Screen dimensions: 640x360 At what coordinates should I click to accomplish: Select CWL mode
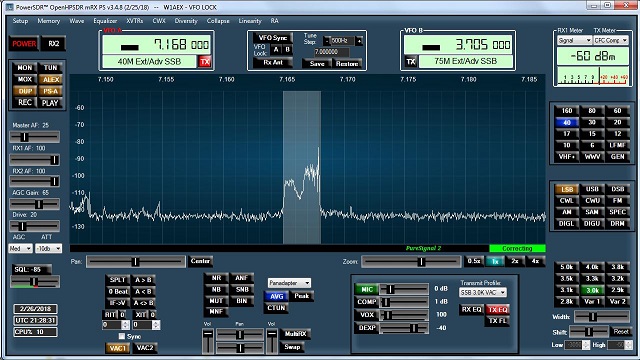coord(567,200)
